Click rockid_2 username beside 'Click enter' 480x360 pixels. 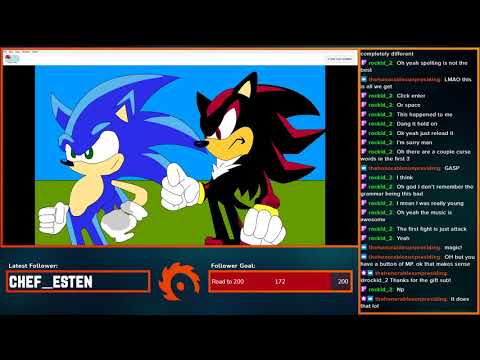click(x=381, y=96)
